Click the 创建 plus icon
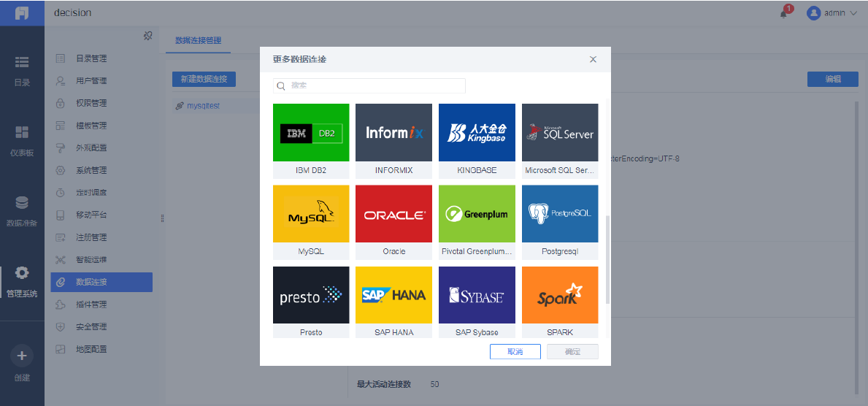Screen dimensions: 868x406 click(22, 356)
